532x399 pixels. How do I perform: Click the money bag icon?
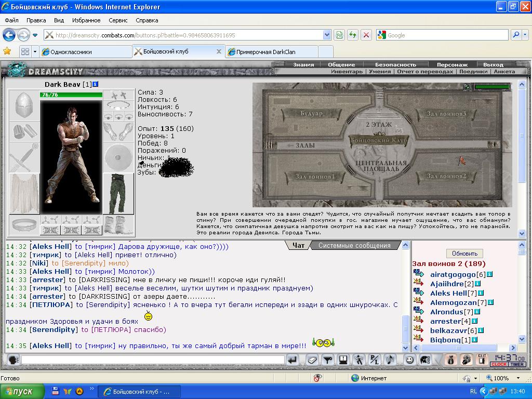450,360
